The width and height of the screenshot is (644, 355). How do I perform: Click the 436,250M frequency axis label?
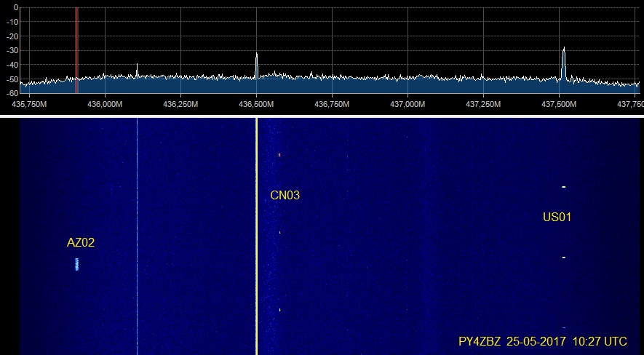[x=180, y=104]
